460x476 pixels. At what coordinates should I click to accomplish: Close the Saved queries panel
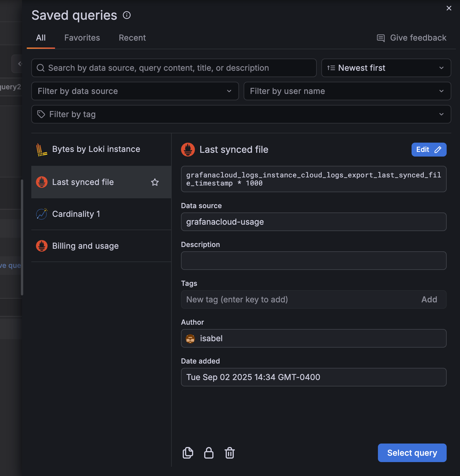[449, 8]
